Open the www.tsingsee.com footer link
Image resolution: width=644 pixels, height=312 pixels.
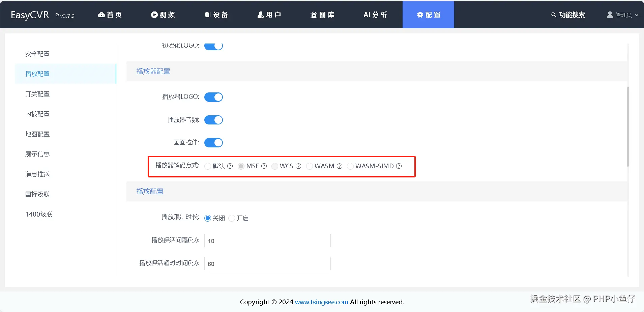pyautogui.click(x=321, y=302)
